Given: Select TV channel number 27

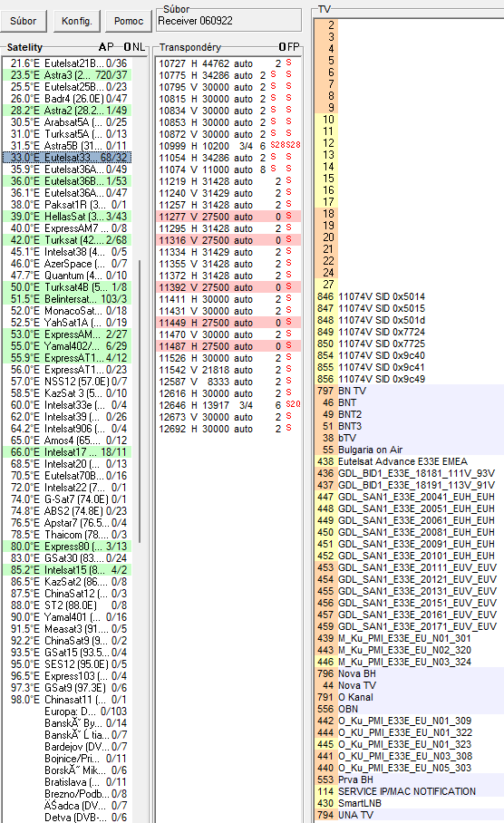Looking at the screenshot, I should (x=409, y=284).
